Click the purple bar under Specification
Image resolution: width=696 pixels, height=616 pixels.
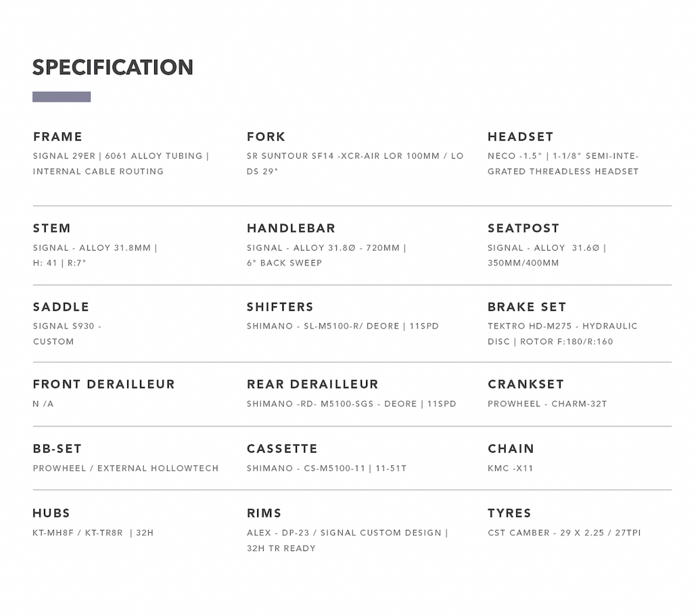61,97
